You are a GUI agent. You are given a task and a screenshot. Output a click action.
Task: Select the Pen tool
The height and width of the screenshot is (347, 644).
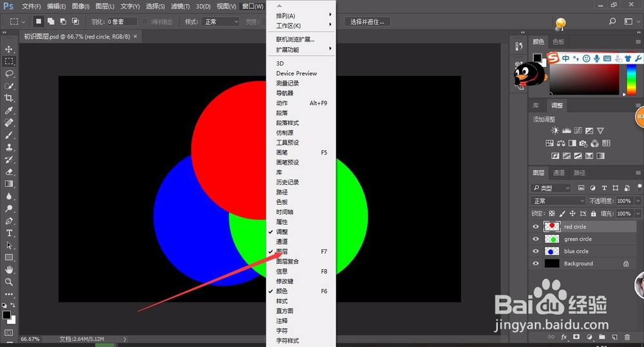[8, 221]
